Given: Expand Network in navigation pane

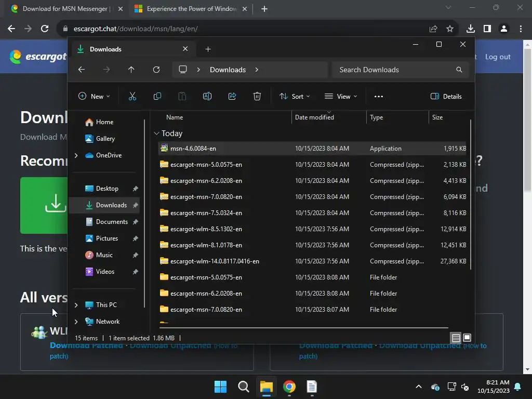Looking at the screenshot, I should (76, 322).
